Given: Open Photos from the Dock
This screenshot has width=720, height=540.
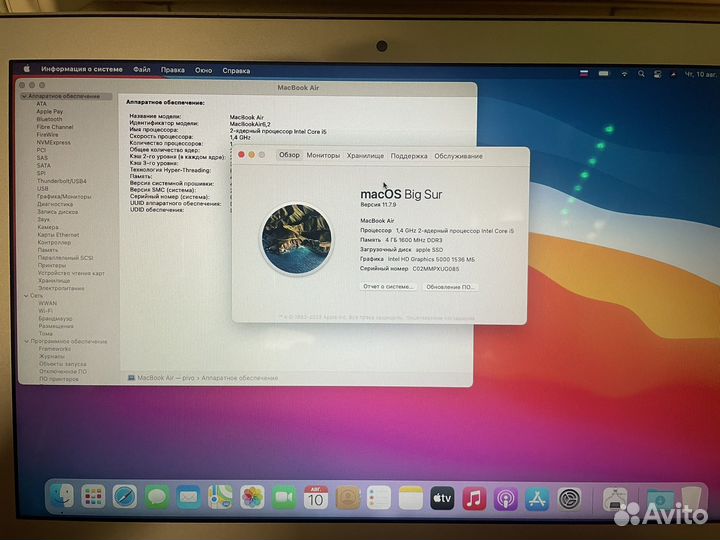Looking at the screenshot, I should [252, 497].
